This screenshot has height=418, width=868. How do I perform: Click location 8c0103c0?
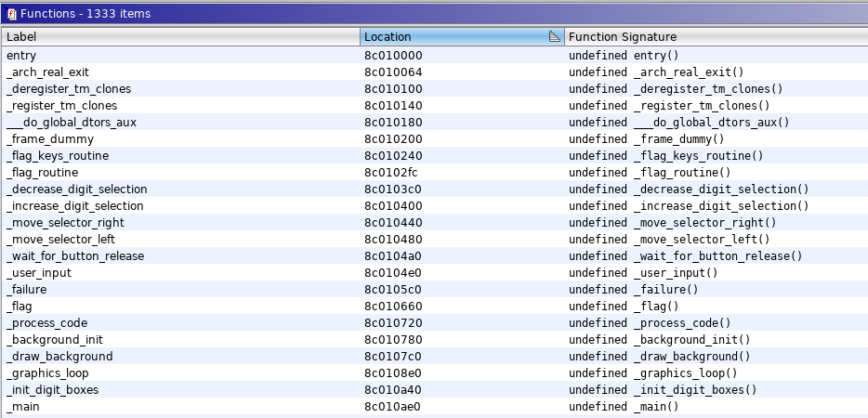click(393, 189)
